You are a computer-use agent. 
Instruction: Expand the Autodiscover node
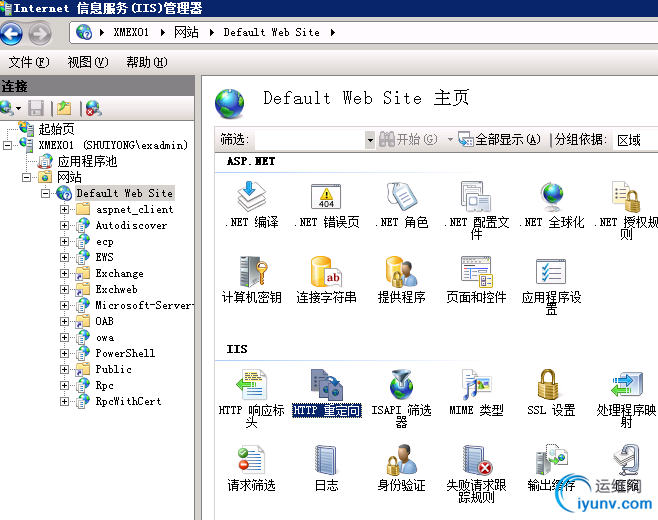click(64, 225)
